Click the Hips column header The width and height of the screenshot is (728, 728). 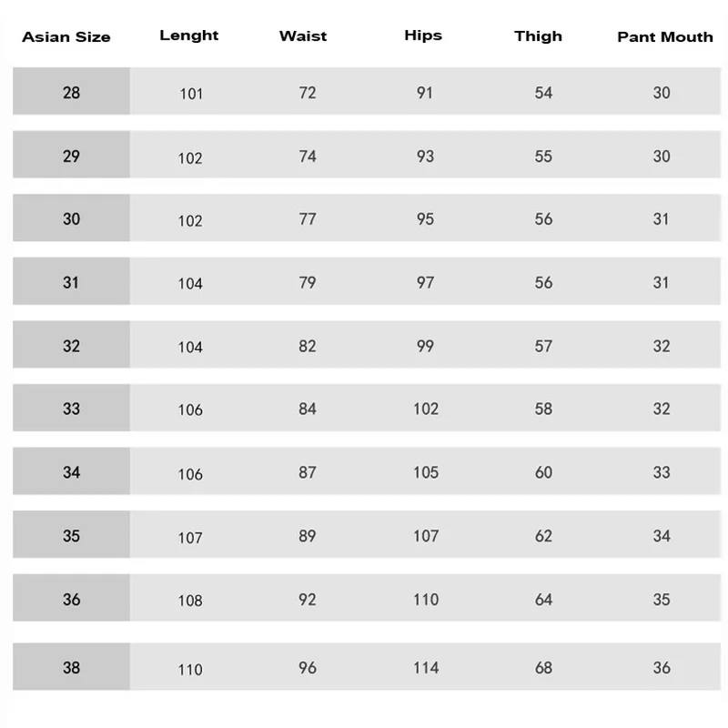[x=423, y=35]
